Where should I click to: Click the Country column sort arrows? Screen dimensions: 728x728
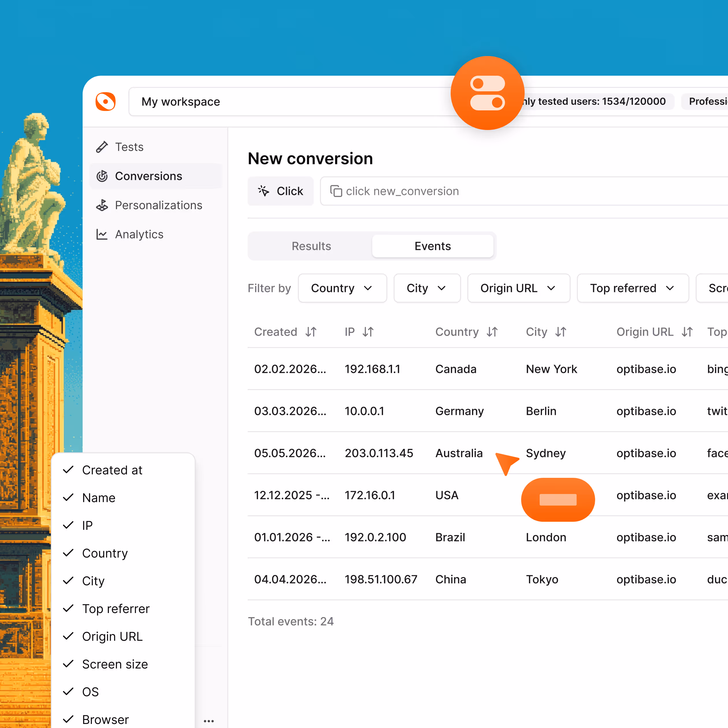coord(492,332)
